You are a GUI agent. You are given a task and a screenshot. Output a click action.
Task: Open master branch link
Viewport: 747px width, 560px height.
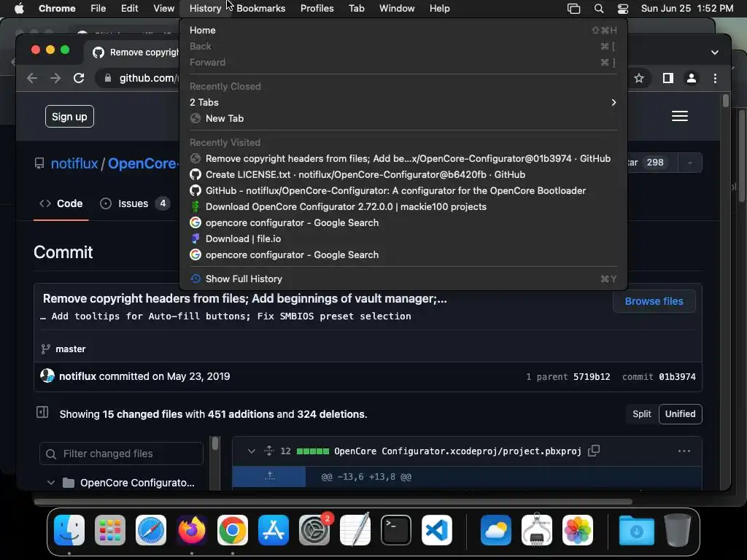[71, 349]
